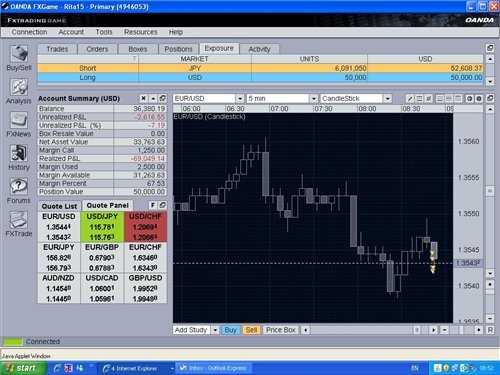Launch the FXTrade sidebar icon
Viewport: 500px width, 375px height.
pyautogui.click(x=19, y=224)
